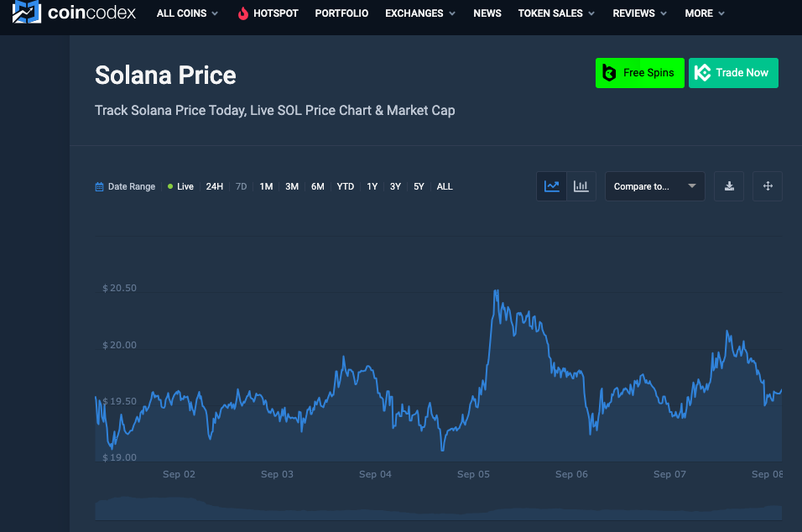The image size is (802, 532).
Task: Expand chart to fullscreen with the arrows icon
Action: (768, 186)
